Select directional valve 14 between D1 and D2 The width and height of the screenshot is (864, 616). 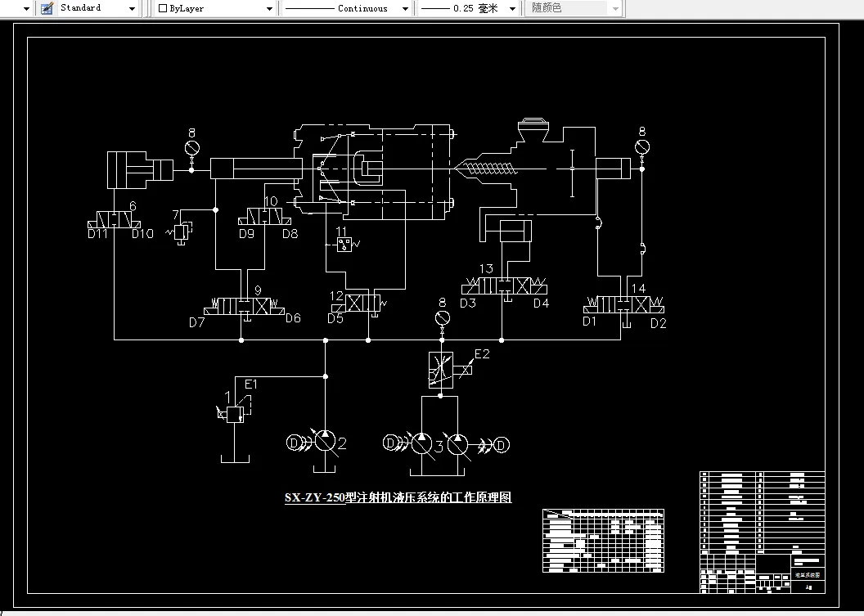pyautogui.click(x=623, y=305)
